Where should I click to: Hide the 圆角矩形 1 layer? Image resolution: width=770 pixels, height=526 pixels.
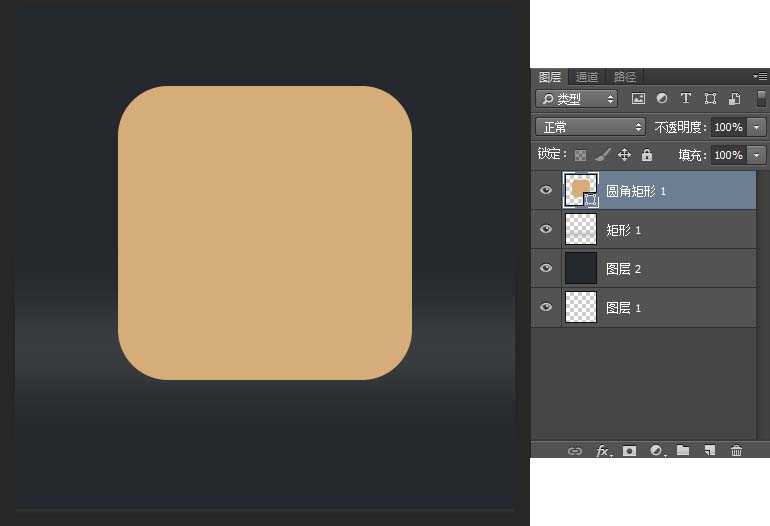(x=546, y=190)
